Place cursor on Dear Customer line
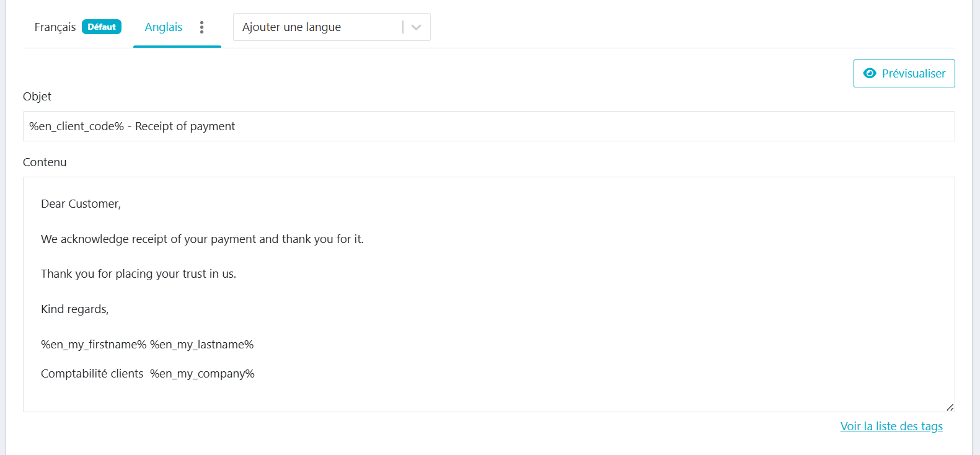This screenshot has width=980, height=455. click(x=81, y=204)
